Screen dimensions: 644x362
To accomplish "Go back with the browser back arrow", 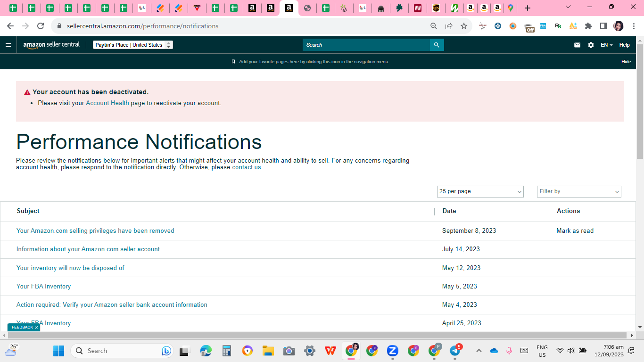I will [x=10, y=26].
